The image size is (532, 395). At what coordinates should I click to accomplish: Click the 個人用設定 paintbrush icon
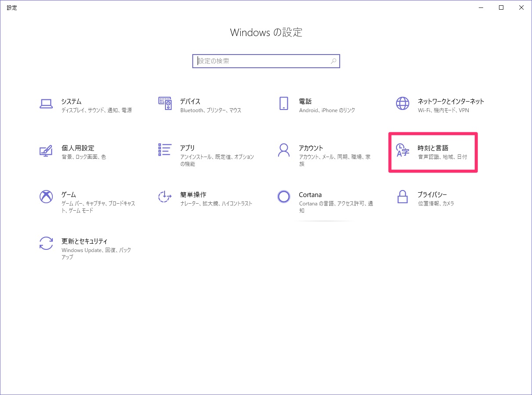coord(46,150)
